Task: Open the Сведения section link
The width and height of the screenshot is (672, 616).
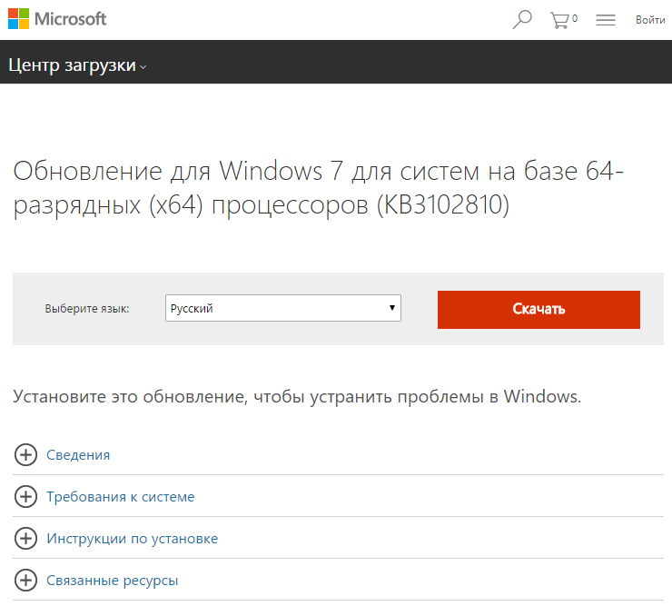Action: click(x=78, y=455)
